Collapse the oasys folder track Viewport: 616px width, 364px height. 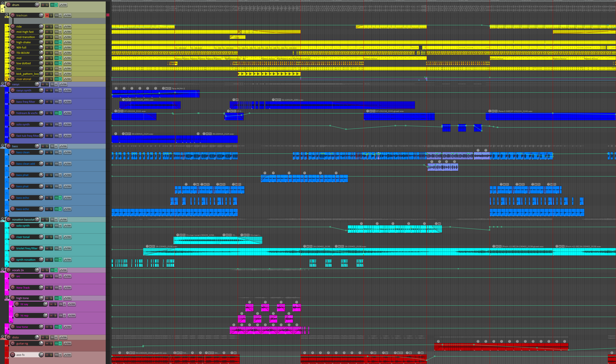tap(3, 83)
